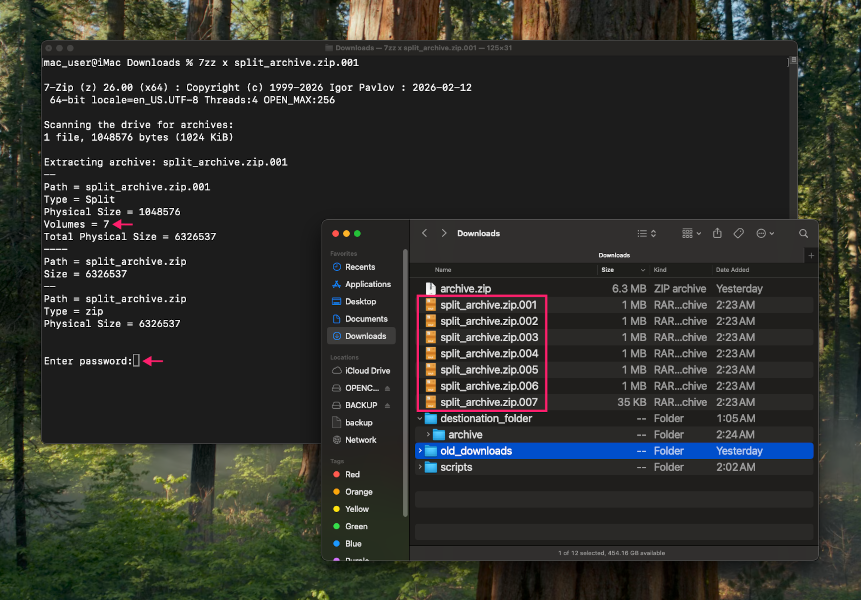
Task: Eject the OPENC... volume
Action: (x=388, y=388)
